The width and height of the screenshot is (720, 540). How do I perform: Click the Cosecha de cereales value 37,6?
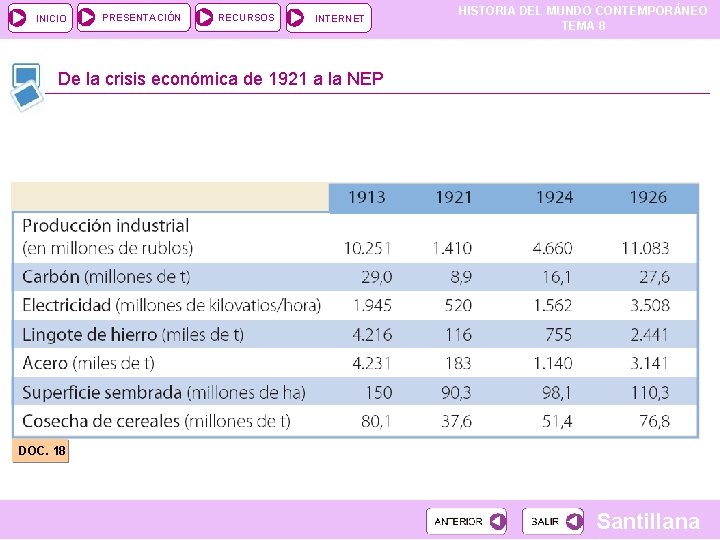click(x=456, y=421)
